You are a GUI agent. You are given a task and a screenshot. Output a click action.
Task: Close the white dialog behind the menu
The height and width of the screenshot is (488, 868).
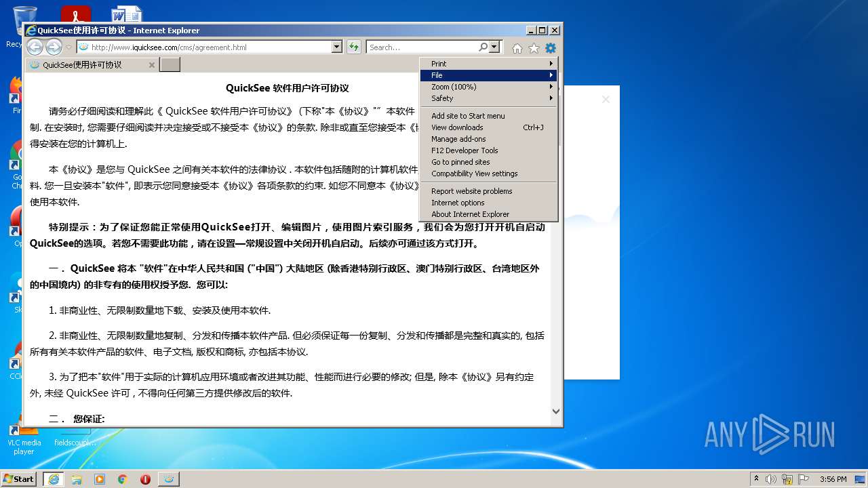(x=606, y=100)
